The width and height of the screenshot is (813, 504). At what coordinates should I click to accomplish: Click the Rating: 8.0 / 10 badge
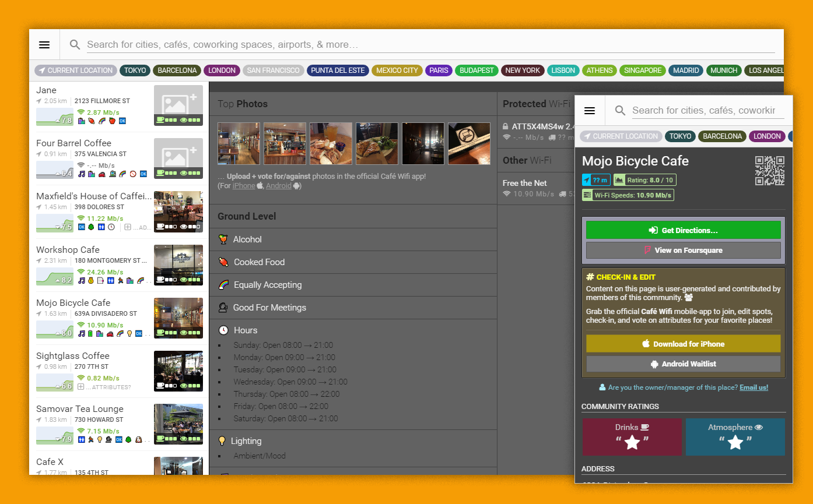(x=645, y=180)
